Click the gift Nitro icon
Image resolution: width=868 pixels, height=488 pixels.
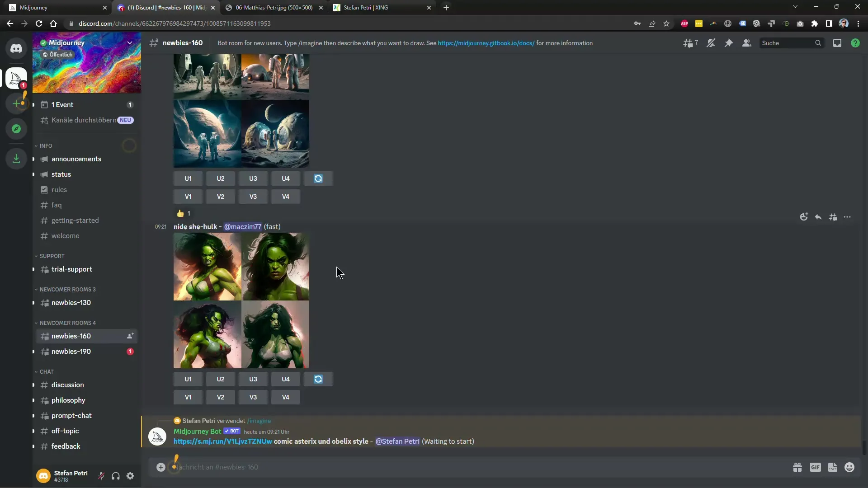[797, 467]
